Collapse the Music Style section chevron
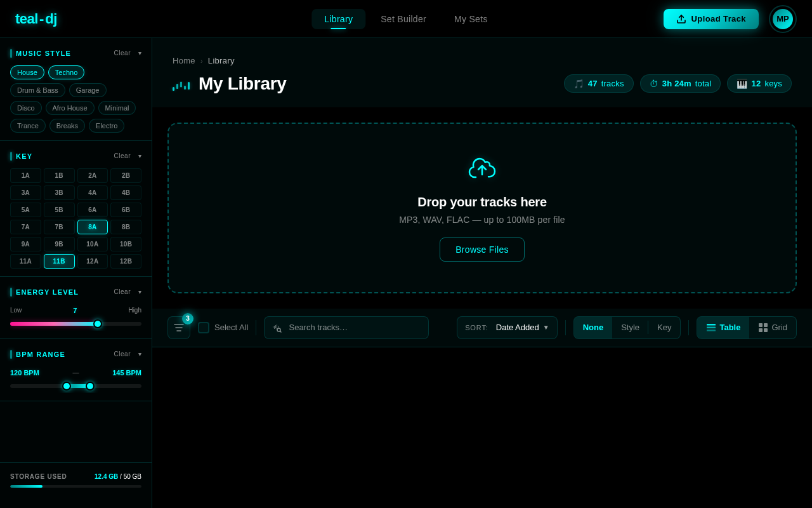Screen dimensions: 812x508 (139, 53)
